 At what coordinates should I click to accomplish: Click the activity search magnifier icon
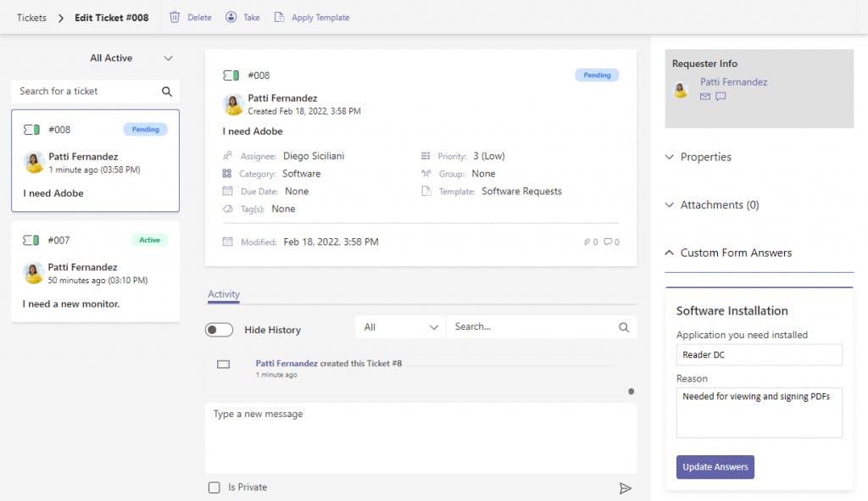pyautogui.click(x=624, y=327)
